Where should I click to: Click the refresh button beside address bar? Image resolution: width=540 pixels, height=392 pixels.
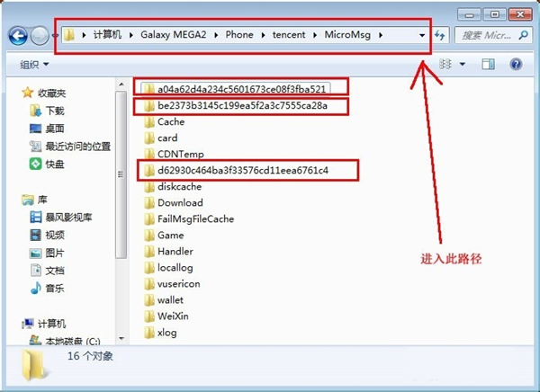click(440, 35)
